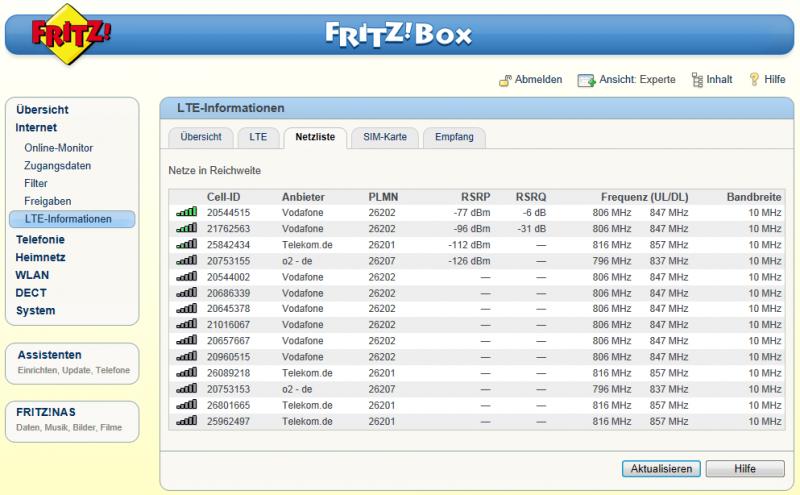Open Übersicht in the sidebar menu
The width and height of the screenshot is (800, 495).
click(42, 110)
